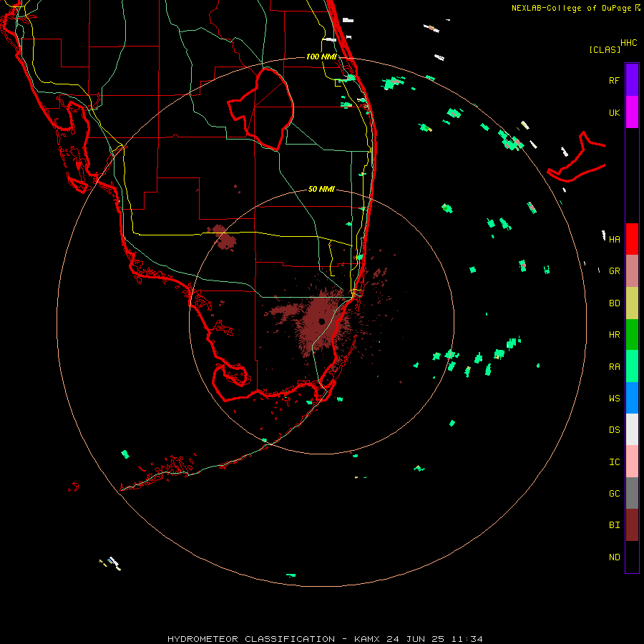644x644 pixels.
Task: Click the 11:34 timestamp
Action: click(467, 639)
